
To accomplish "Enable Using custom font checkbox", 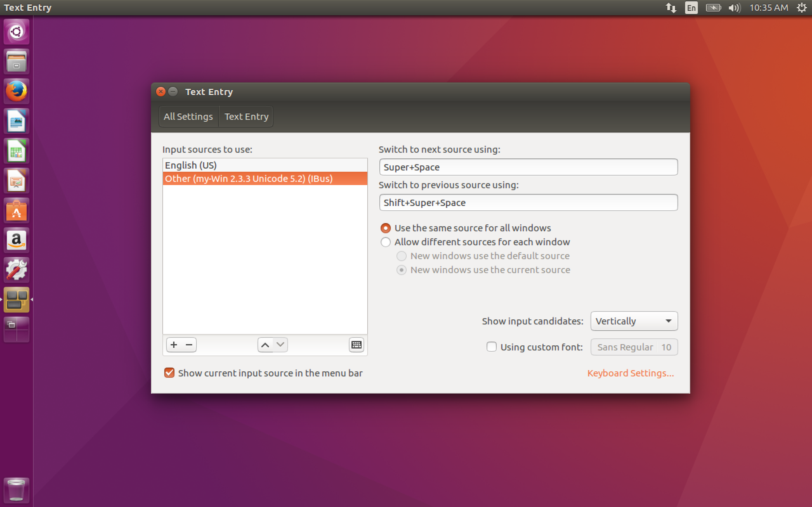I will click(492, 347).
